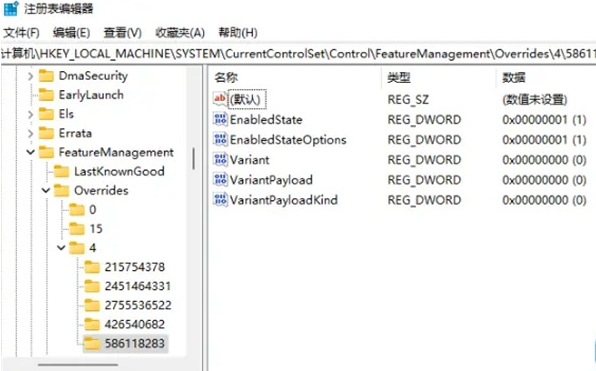
Task: Expand the Errata key arrow
Action: click(x=30, y=133)
